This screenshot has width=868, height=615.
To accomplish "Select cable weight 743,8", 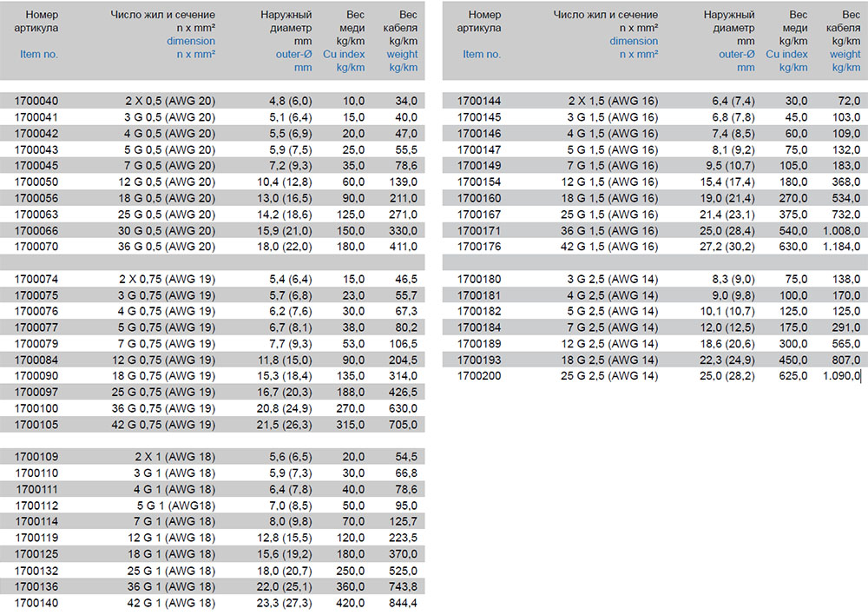I will (403, 586).
